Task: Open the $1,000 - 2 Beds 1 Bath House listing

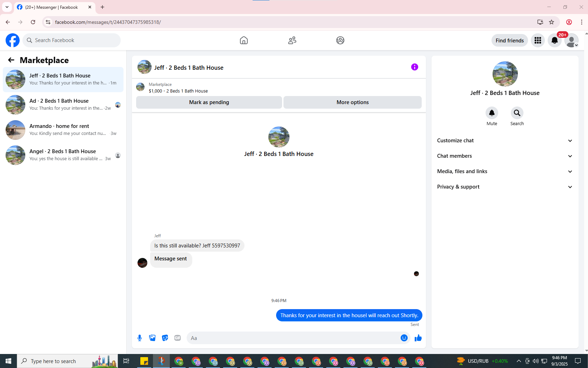Action: [178, 91]
